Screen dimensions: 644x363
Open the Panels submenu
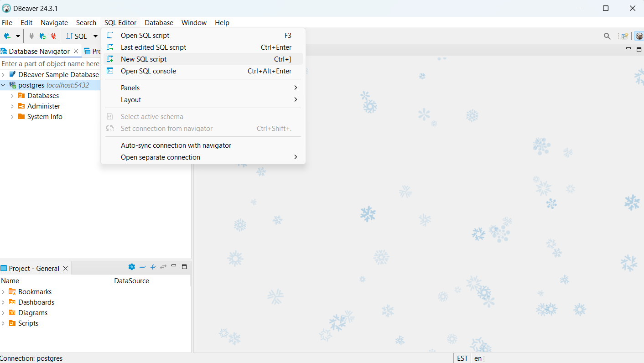tap(130, 87)
